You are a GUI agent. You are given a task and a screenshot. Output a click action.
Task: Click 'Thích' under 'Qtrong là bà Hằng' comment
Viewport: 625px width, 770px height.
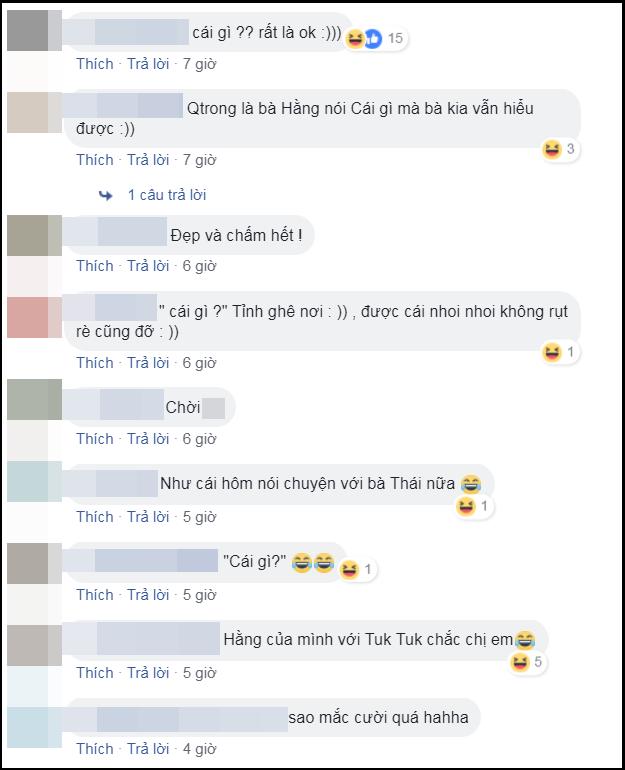95,160
